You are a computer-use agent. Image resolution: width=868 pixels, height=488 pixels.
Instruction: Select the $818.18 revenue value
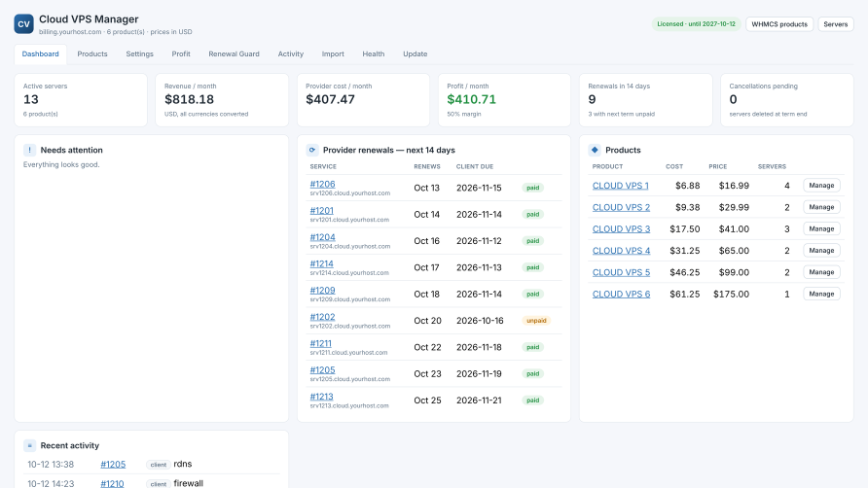[190, 99]
